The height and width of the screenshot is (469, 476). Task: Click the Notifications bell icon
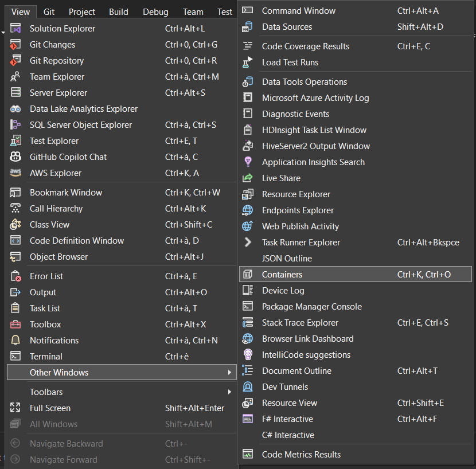[x=15, y=341]
